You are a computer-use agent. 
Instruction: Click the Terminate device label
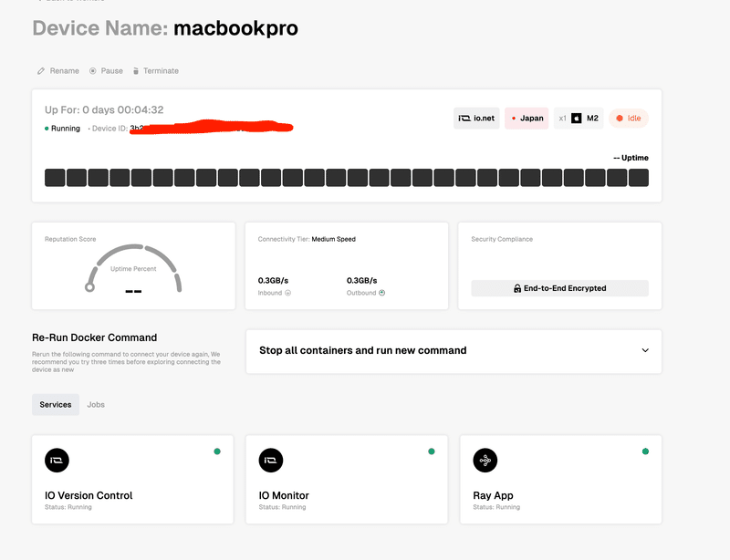(161, 71)
